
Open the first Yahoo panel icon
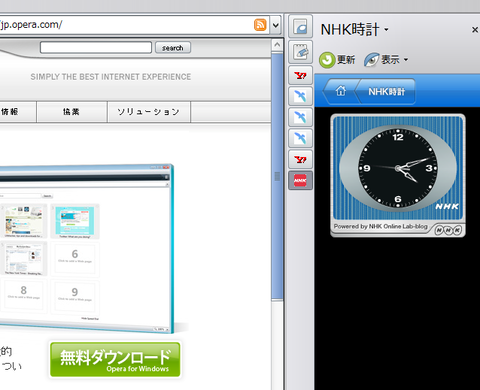pyautogui.click(x=300, y=75)
